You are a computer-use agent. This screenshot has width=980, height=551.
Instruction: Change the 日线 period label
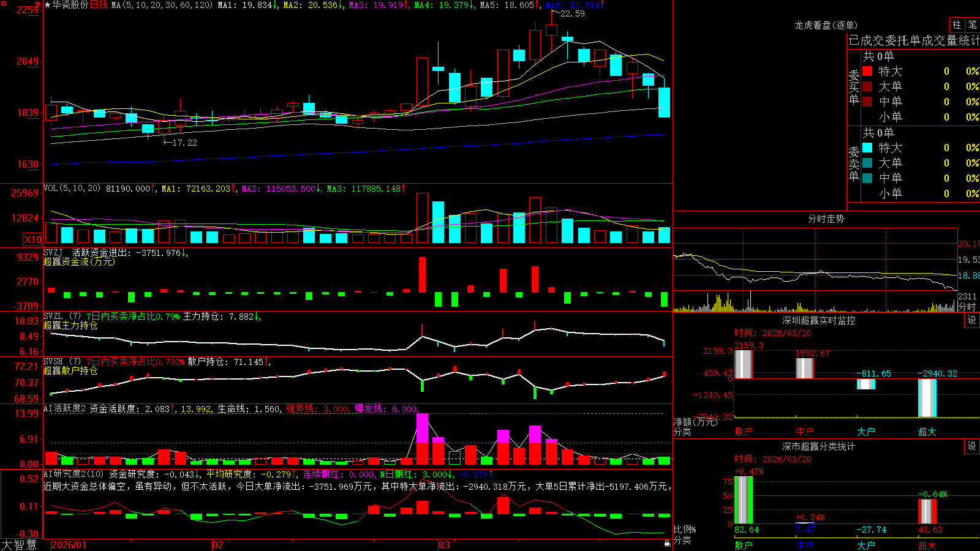[99, 5]
